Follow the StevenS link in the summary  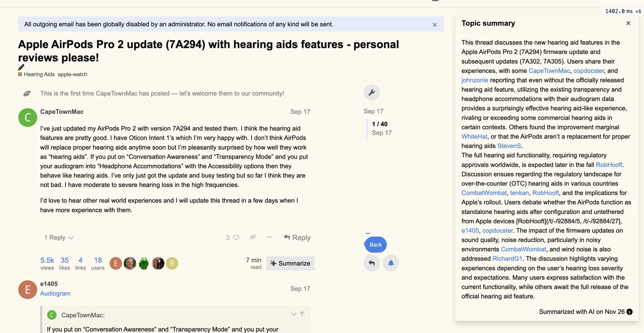pos(509,146)
